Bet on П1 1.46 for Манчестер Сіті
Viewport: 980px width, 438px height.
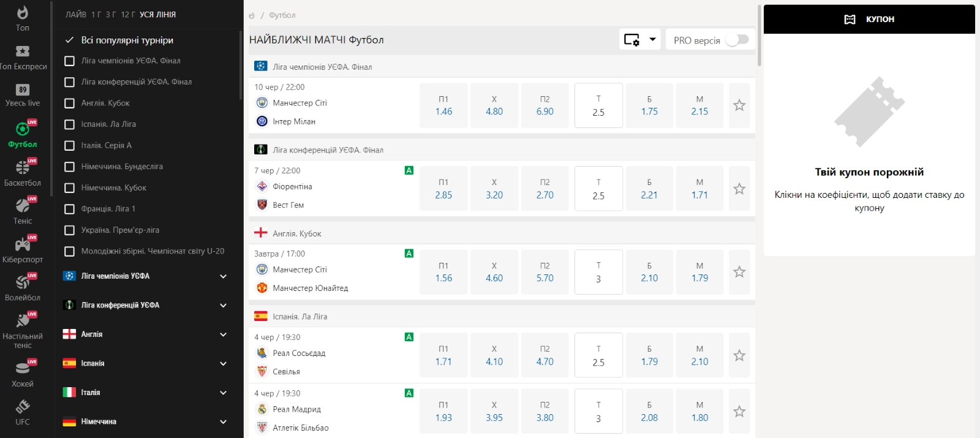[443, 105]
